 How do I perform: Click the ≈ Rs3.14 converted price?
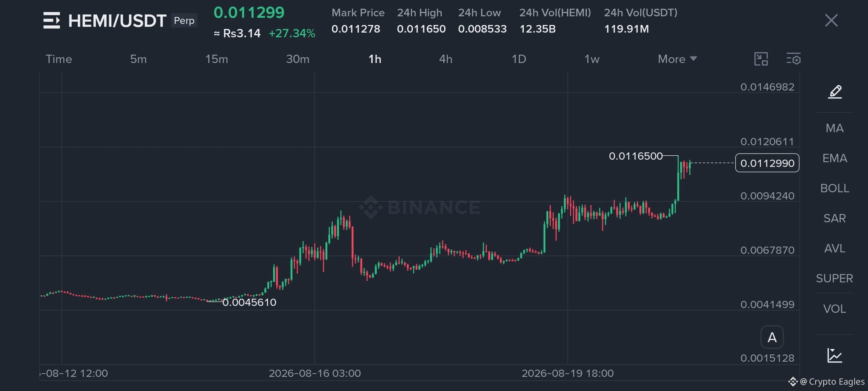pos(237,33)
